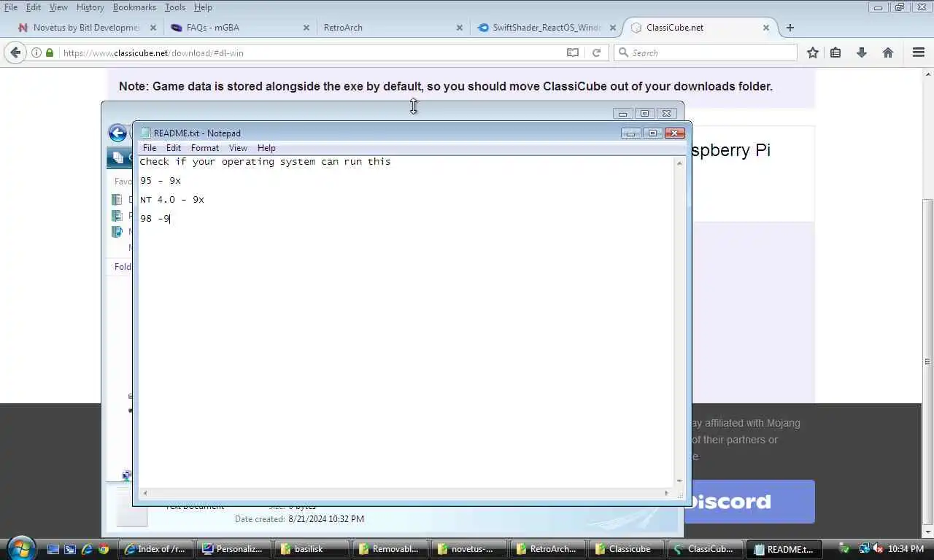
Task: Click Notepad vertical scrollbar up arrow
Action: (x=679, y=163)
